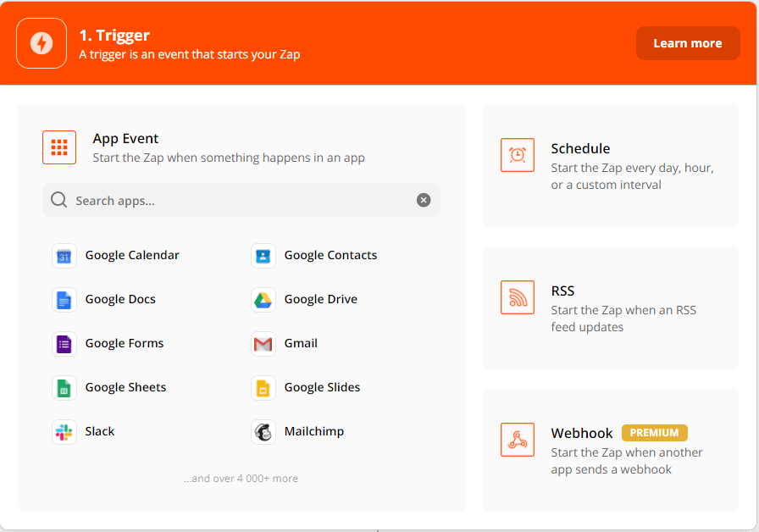Click the Trigger lightning bolt icon
Image resolution: width=759 pixels, height=532 pixels.
tap(42, 43)
